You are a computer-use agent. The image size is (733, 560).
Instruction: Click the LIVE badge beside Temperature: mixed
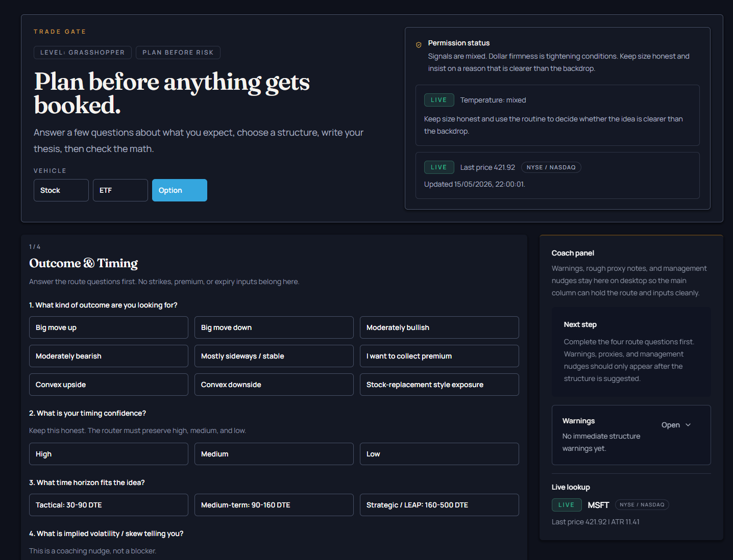coord(439,100)
